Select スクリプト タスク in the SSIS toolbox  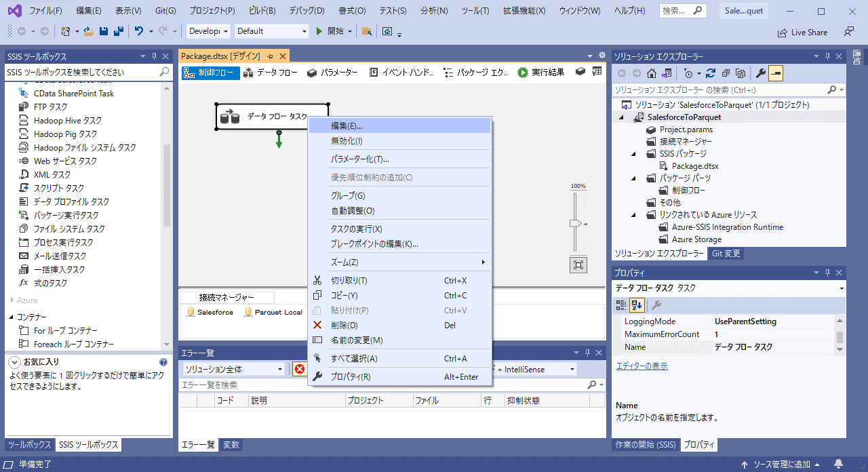point(59,189)
